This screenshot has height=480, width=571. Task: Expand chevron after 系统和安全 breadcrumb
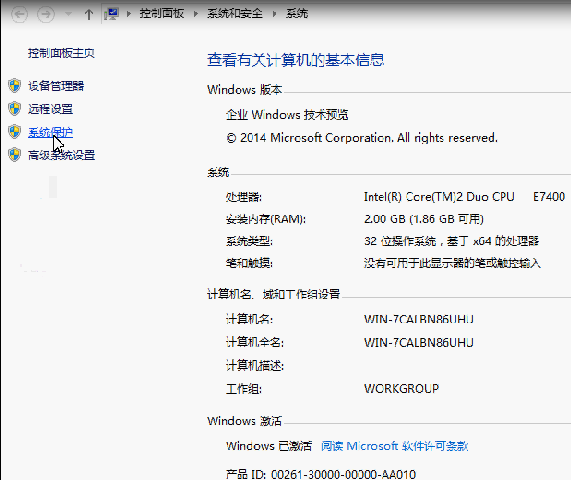point(275,14)
